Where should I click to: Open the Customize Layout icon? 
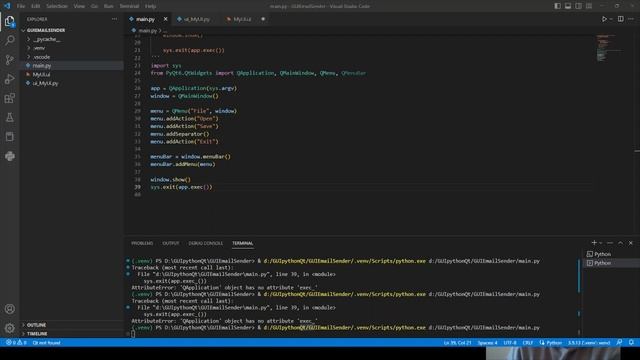[x=589, y=6]
